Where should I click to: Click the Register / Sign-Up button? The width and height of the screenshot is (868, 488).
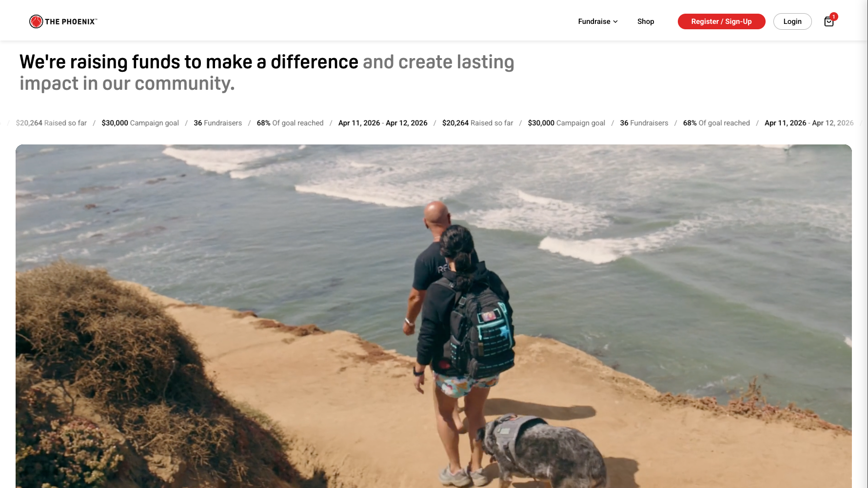(x=721, y=21)
